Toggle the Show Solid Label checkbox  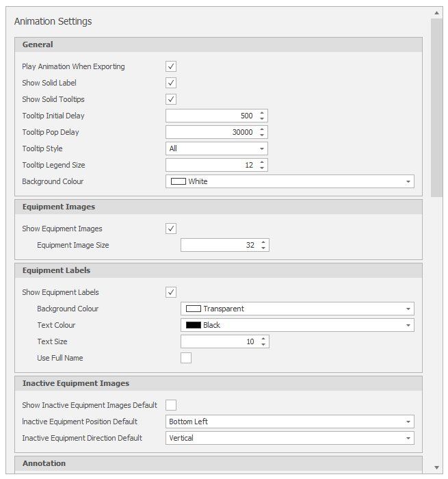coord(171,83)
